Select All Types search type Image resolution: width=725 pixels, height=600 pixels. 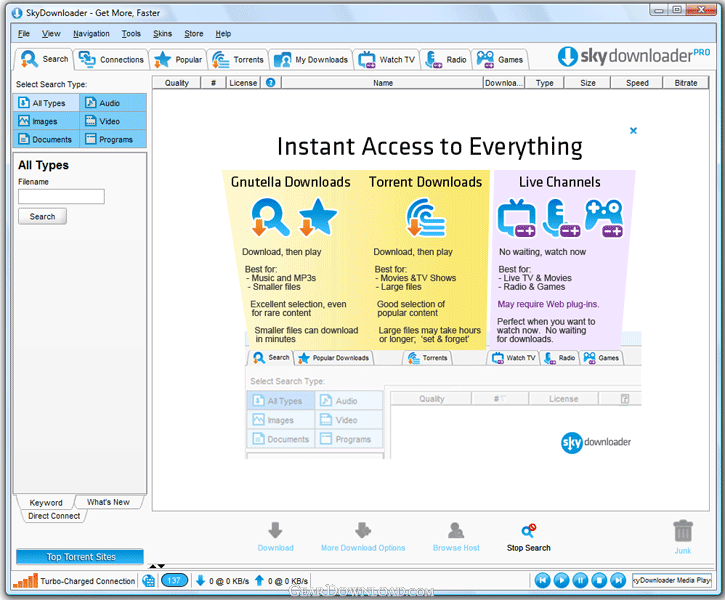(x=46, y=103)
